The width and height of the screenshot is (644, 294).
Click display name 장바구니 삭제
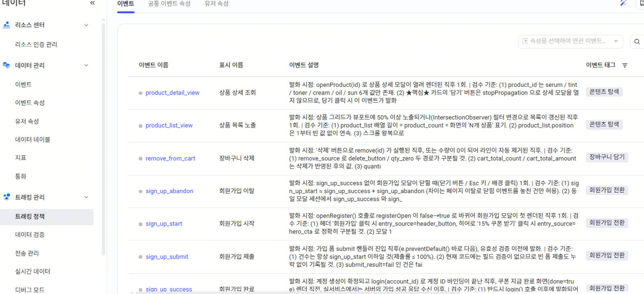237,158
